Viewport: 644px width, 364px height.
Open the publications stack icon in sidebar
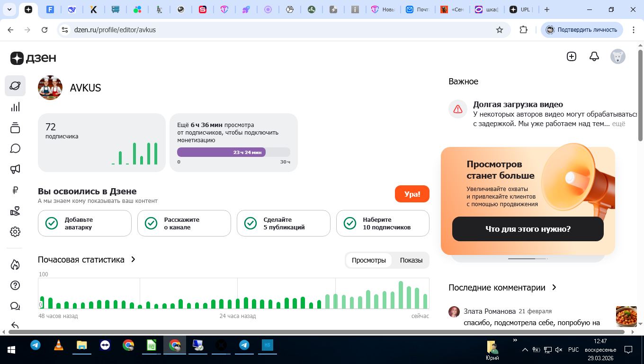(15, 127)
